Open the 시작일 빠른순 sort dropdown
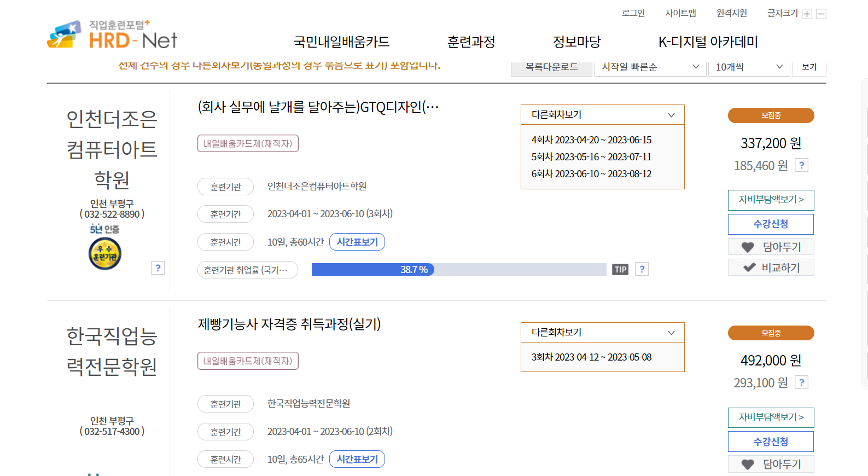868x476 pixels. 650,67
